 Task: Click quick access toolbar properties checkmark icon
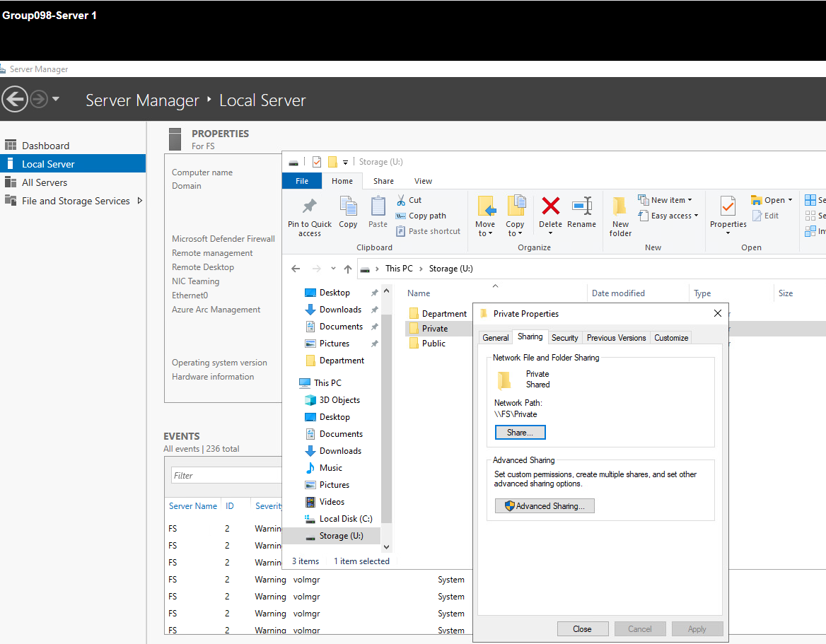click(317, 162)
